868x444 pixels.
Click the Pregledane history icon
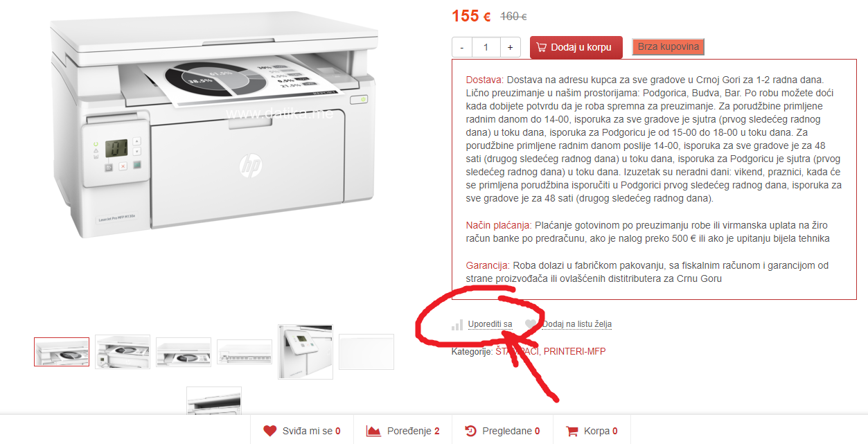(x=470, y=431)
